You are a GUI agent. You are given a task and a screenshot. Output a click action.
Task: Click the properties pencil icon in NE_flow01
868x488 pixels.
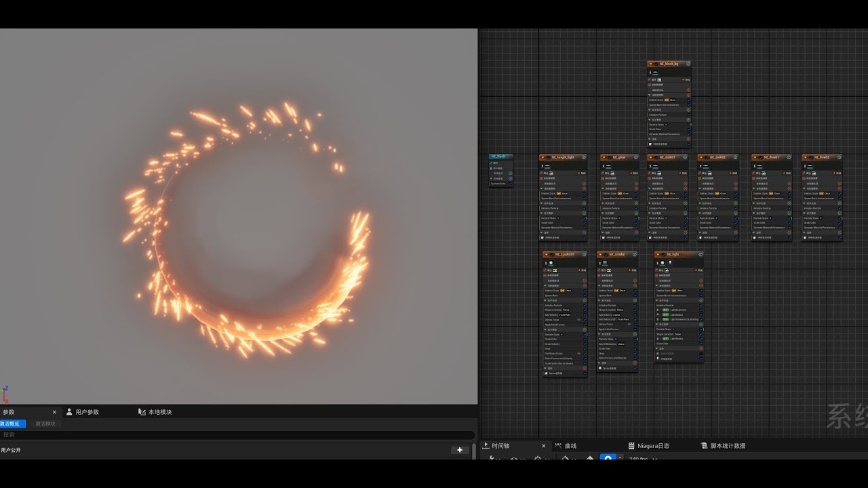[x=753, y=174]
